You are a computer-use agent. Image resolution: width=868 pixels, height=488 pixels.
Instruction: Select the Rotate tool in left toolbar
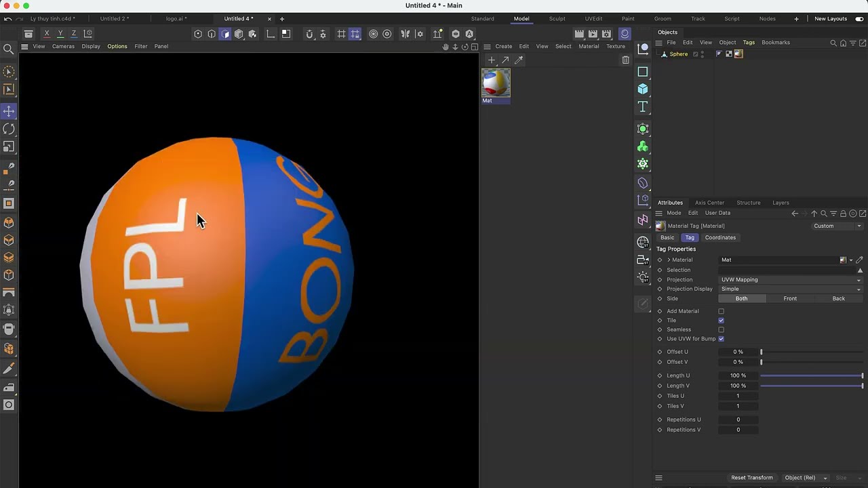point(9,129)
